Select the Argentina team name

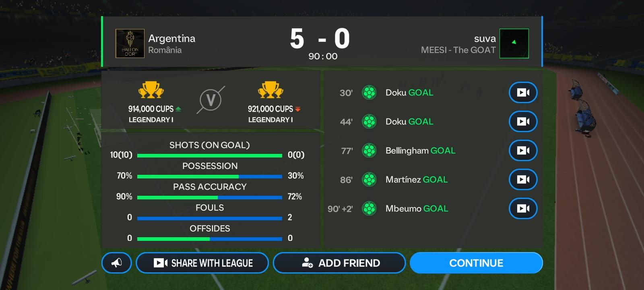(172, 39)
